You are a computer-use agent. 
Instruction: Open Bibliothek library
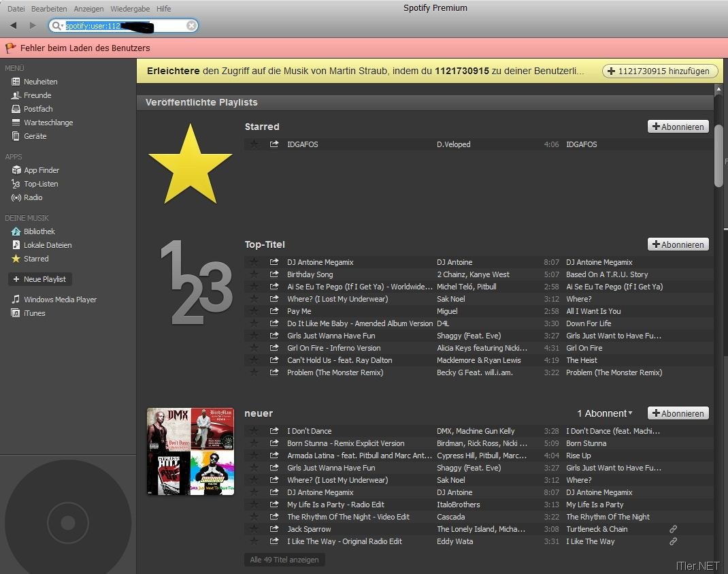(x=33, y=232)
